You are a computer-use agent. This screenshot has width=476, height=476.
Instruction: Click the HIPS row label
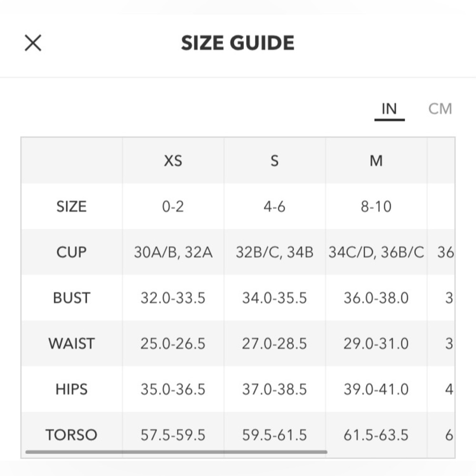point(71,389)
